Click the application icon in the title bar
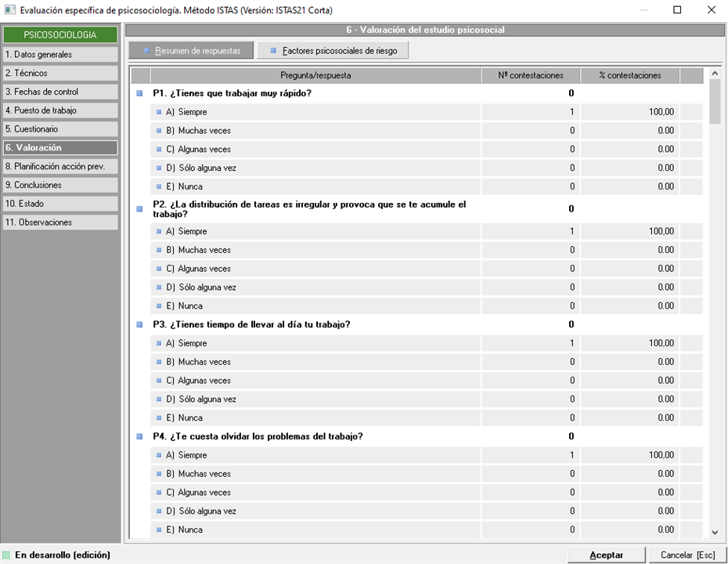728x564 pixels. 9,10
